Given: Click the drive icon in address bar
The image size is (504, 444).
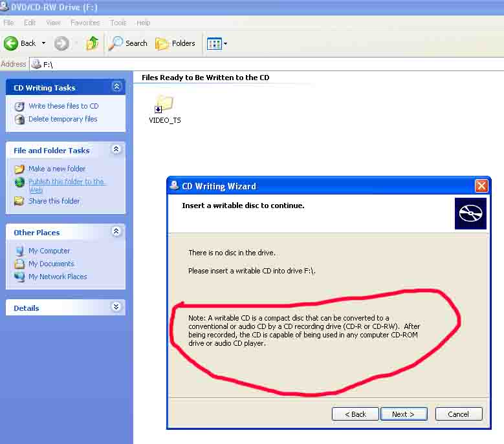Looking at the screenshot, I should 36,64.
